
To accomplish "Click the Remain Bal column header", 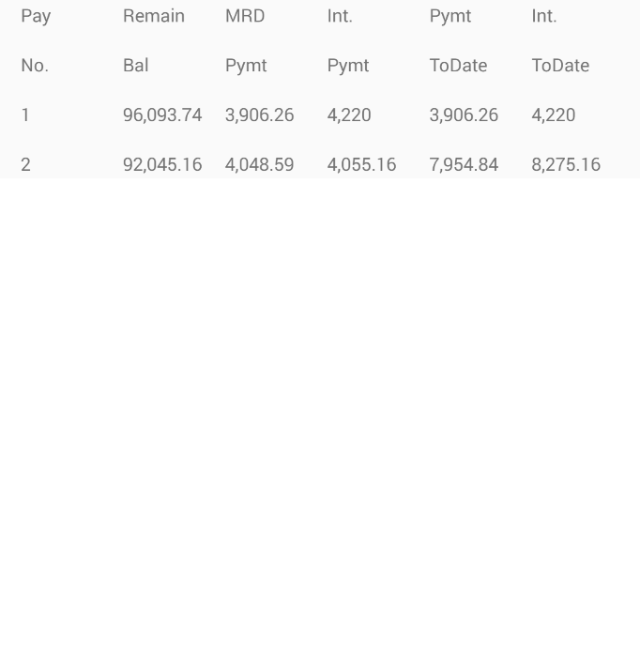I will (153, 40).
